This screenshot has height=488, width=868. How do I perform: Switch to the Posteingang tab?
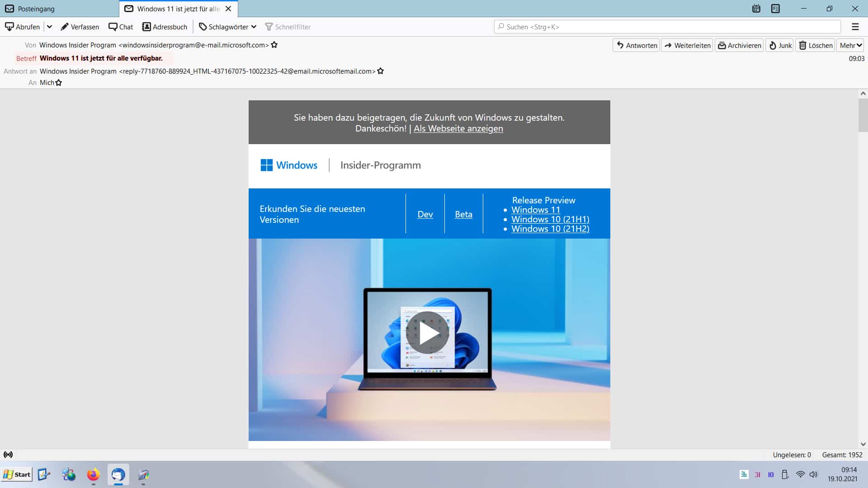[59, 9]
